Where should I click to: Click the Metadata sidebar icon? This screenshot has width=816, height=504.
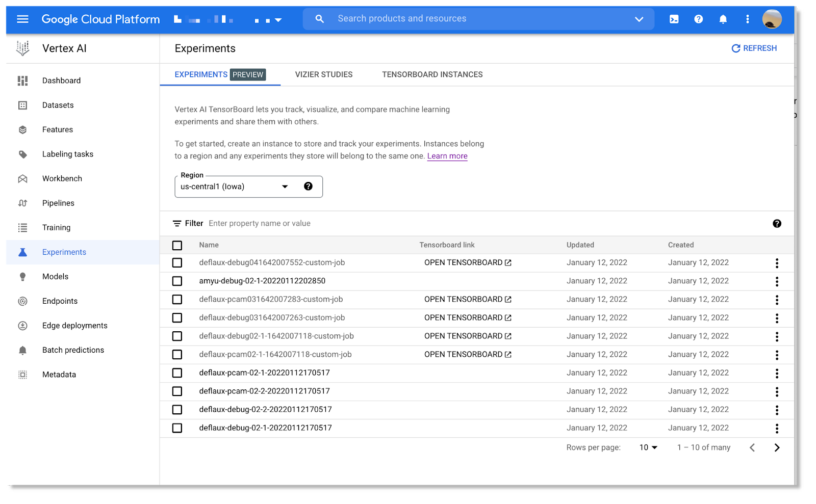[x=22, y=374]
